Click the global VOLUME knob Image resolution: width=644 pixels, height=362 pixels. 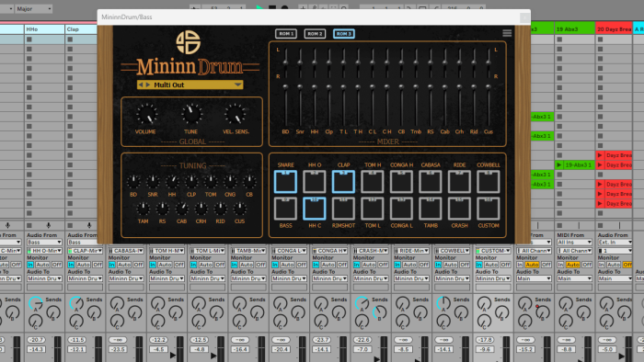click(x=146, y=114)
